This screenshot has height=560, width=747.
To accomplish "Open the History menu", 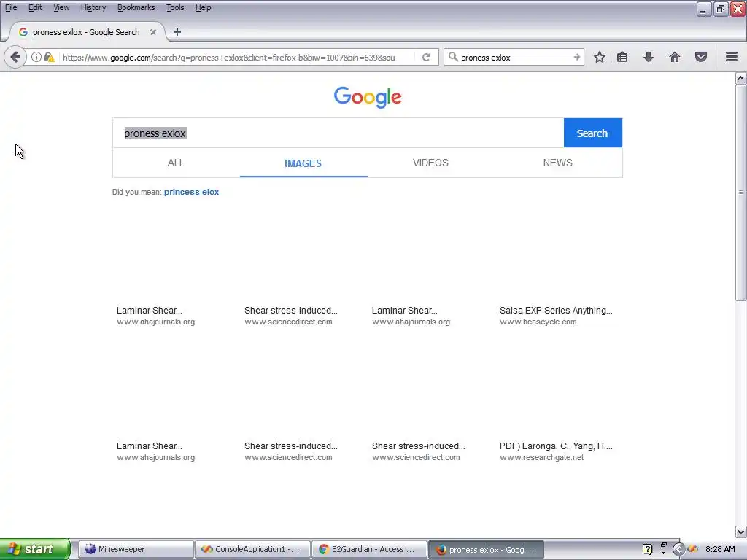I will click(93, 7).
